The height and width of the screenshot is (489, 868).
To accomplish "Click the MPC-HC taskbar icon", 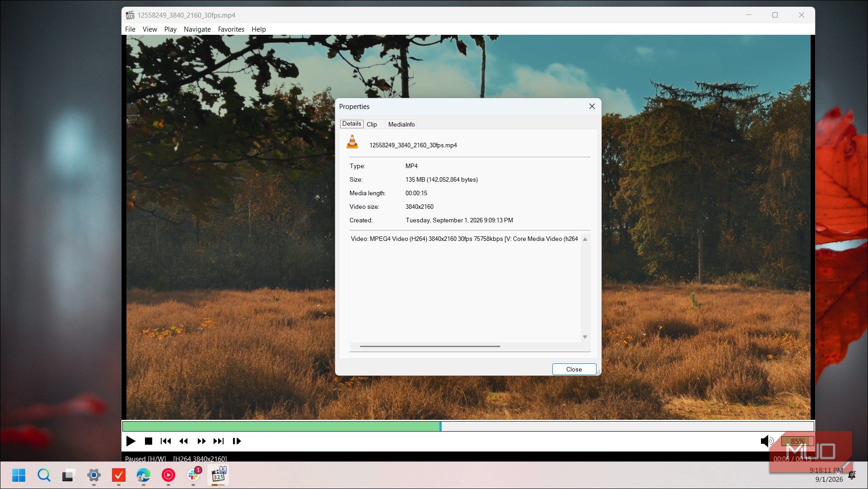I will pos(219,475).
